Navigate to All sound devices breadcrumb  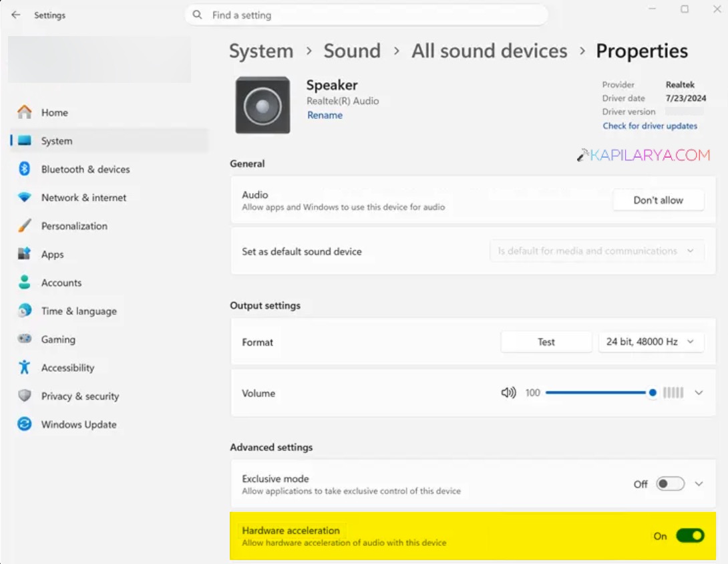pos(490,51)
